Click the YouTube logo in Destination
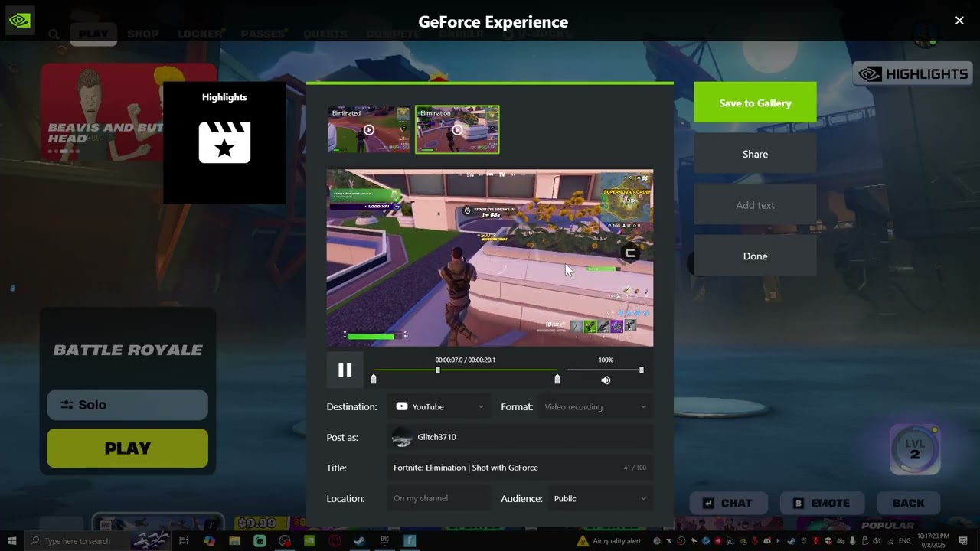This screenshot has height=551, width=980. [401, 406]
